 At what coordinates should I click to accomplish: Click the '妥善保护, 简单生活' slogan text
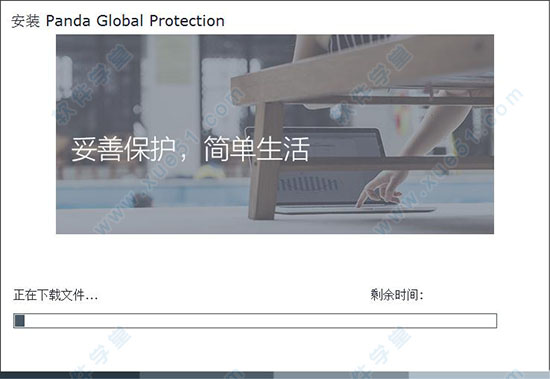pyautogui.click(x=190, y=149)
